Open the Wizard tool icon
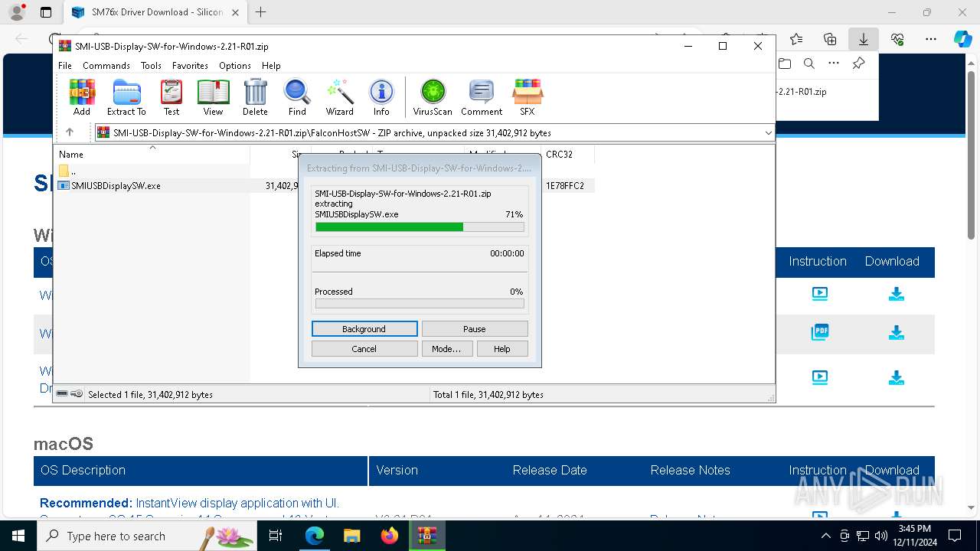 (339, 97)
